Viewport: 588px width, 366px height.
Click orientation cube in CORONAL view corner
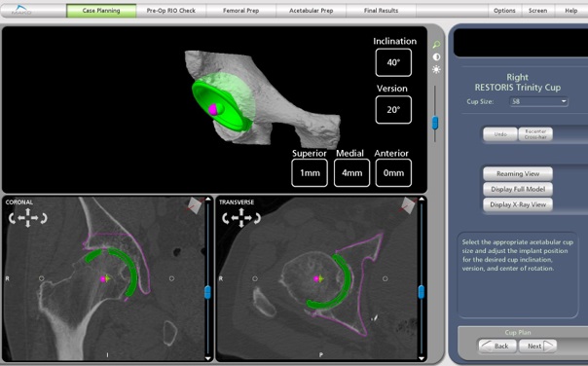pos(195,205)
